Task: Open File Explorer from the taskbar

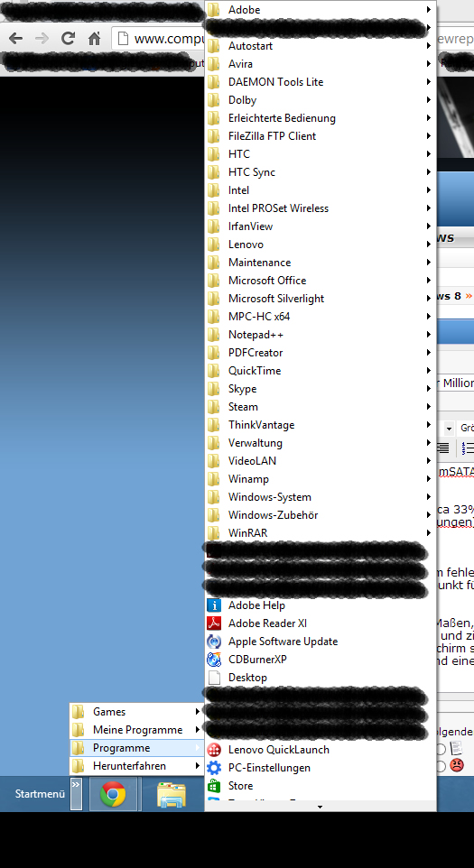Action: coord(172,794)
